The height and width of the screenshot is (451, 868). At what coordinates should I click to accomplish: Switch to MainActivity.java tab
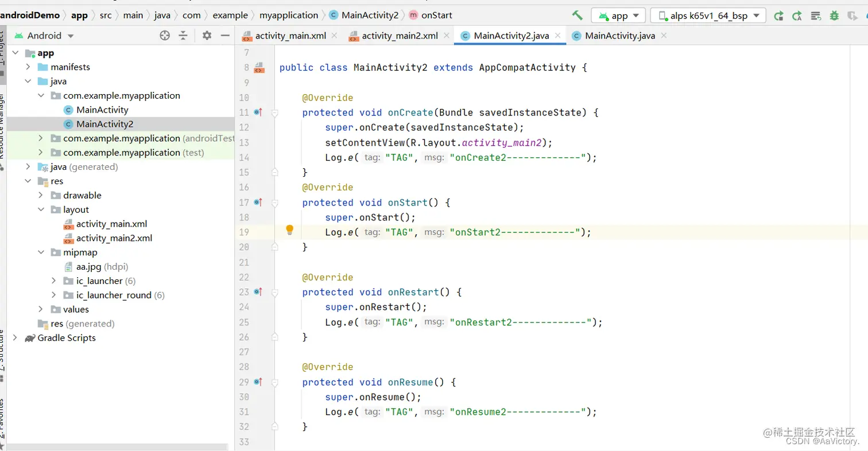click(620, 36)
